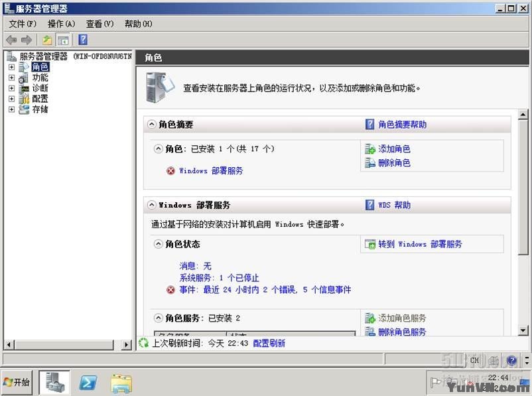Viewport: 532px width, 396px height.
Task: Collapse the 角色状态 subsection
Action: [158, 244]
